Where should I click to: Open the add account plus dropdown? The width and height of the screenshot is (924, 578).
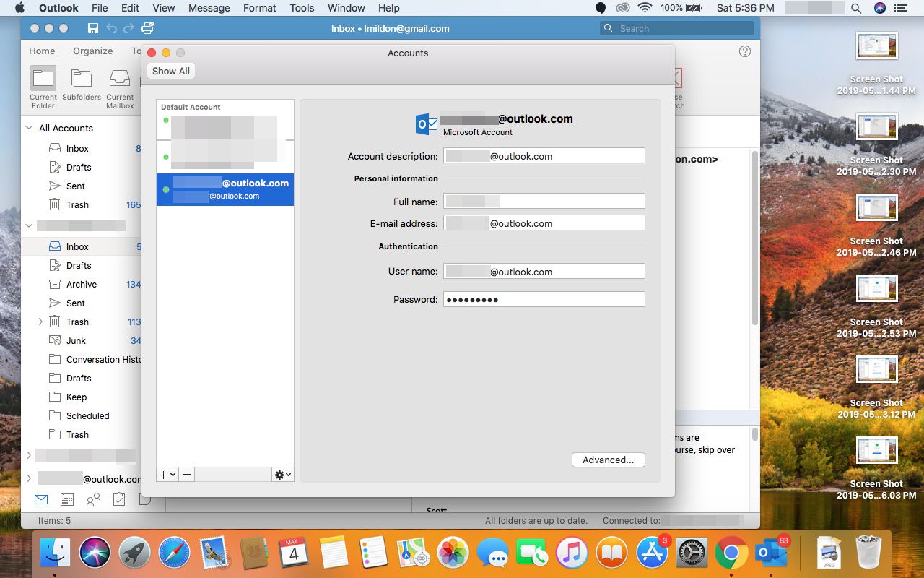point(167,475)
